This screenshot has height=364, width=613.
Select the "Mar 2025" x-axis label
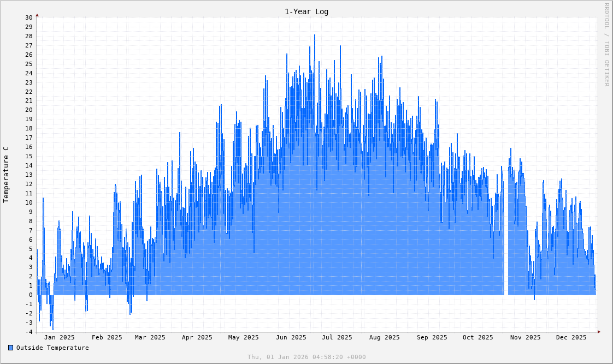point(150,337)
